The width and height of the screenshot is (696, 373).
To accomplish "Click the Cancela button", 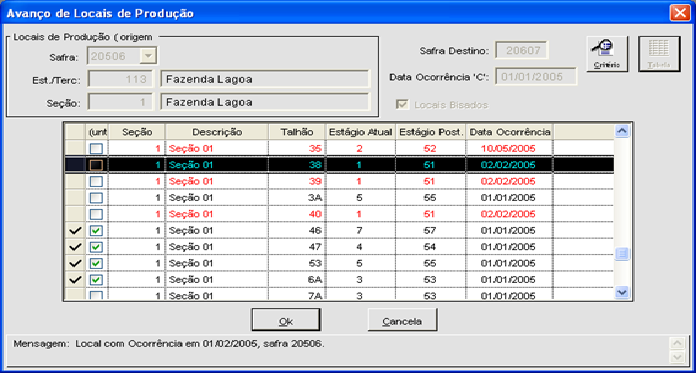I will point(403,320).
